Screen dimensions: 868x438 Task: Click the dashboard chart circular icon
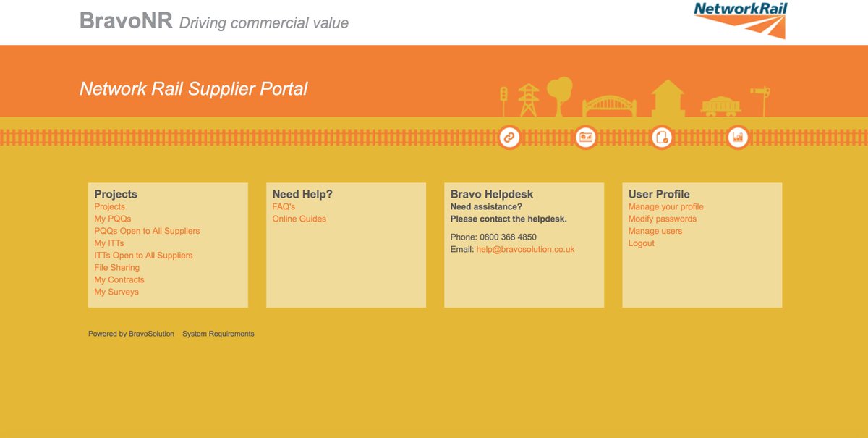[x=586, y=137]
